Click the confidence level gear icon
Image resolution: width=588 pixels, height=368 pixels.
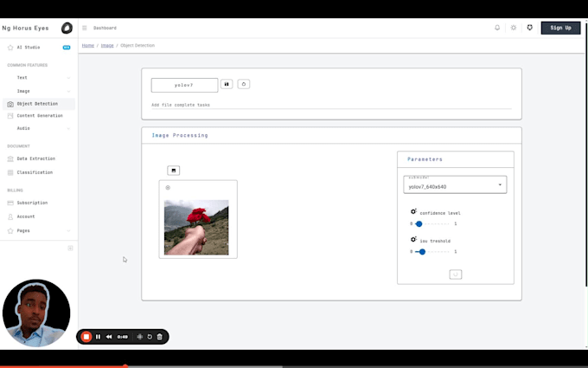(413, 212)
